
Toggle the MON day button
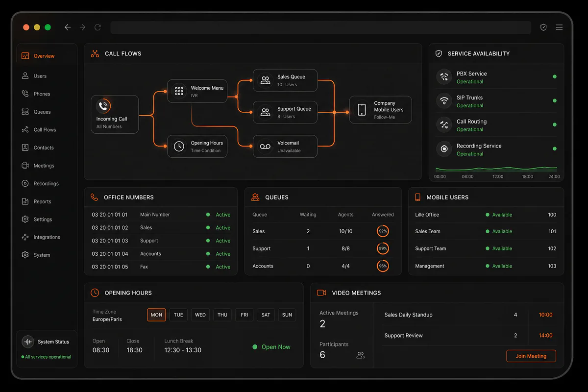pos(156,315)
